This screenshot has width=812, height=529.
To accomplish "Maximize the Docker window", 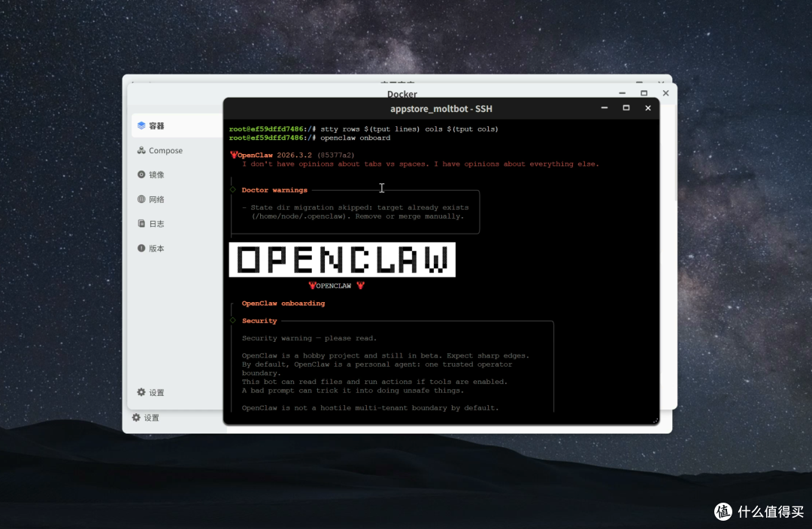I will coord(644,93).
